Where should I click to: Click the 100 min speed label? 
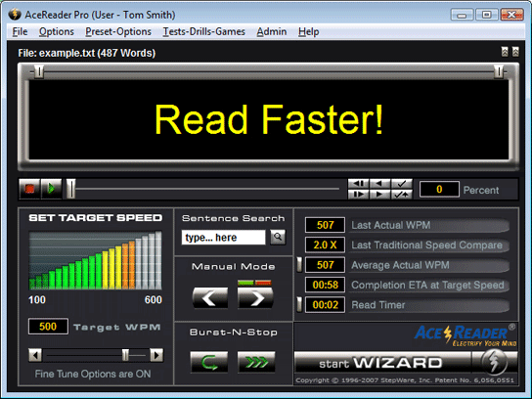coord(37,299)
